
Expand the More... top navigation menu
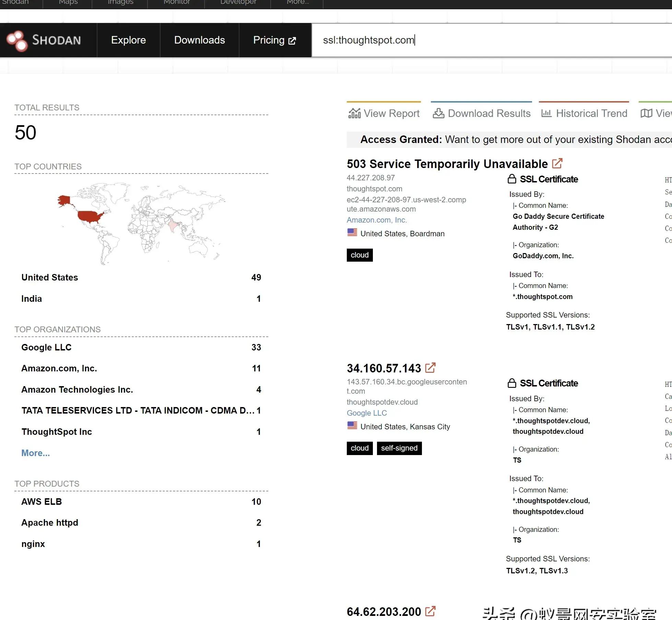pos(297,2)
